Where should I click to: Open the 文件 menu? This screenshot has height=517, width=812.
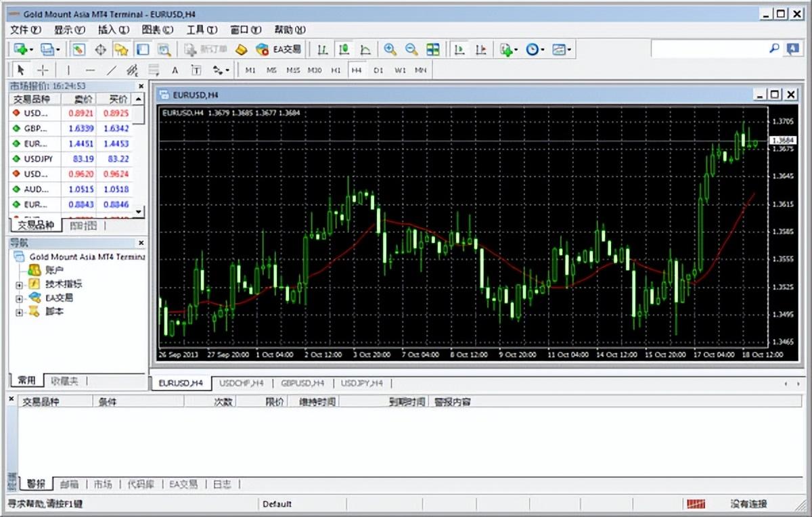tap(26, 30)
